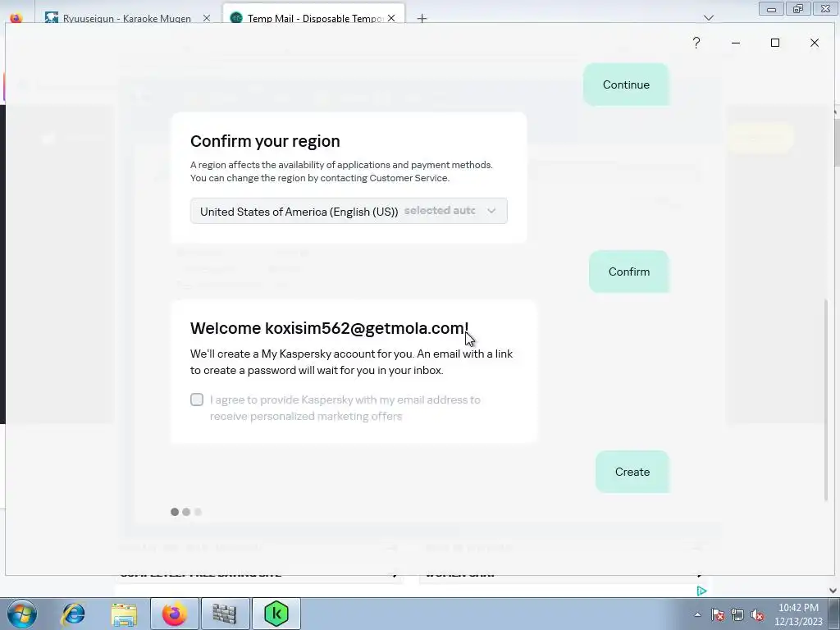Tick the marketing offers agreement checkbox
Viewport: 840px width, 630px height.
pyautogui.click(x=197, y=399)
